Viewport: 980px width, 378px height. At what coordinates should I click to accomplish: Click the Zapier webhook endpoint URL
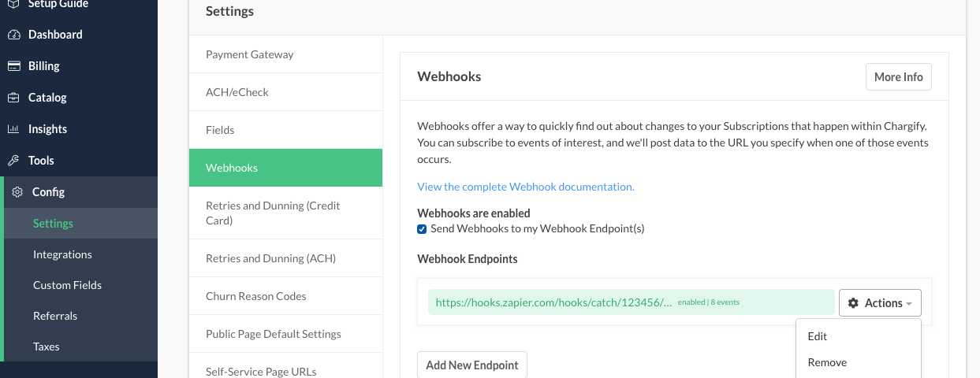[x=553, y=302]
